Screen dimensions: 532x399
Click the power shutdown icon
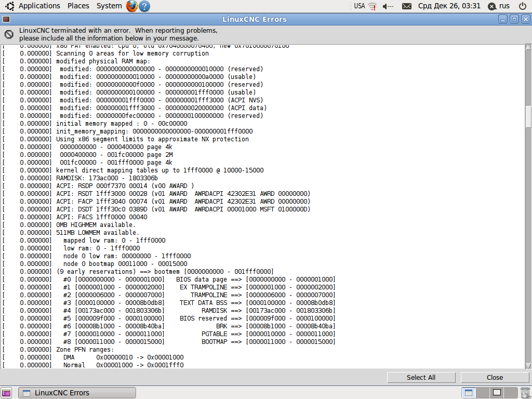(x=523, y=6)
